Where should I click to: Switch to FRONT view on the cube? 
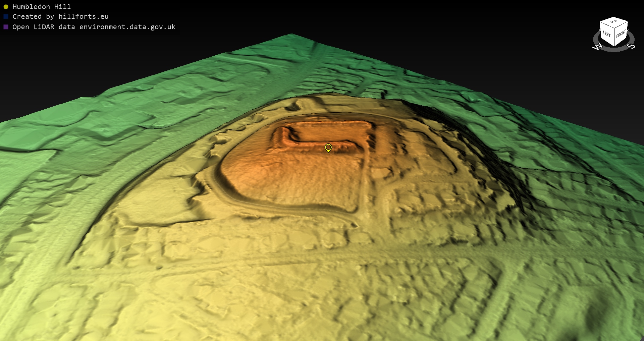621,34
